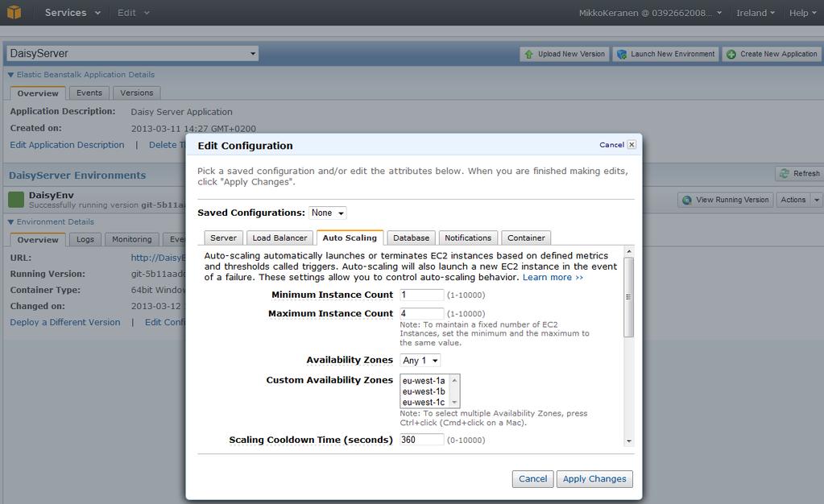Collapse Elastic Beanstalk Application Details section

click(x=10, y=75)
